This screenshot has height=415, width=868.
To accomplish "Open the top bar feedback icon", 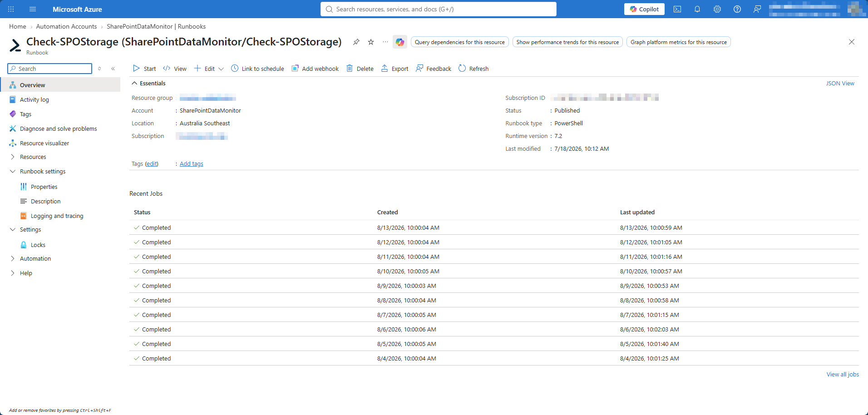I will pyautogui.click(x=757, y=9).
